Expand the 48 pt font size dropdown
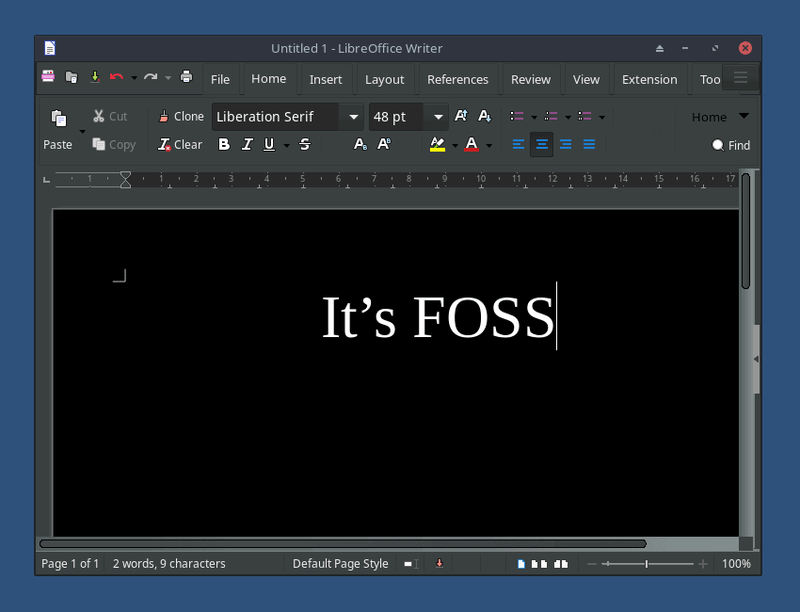The width and height of the screenshot is (800, 612). [438, 117]
